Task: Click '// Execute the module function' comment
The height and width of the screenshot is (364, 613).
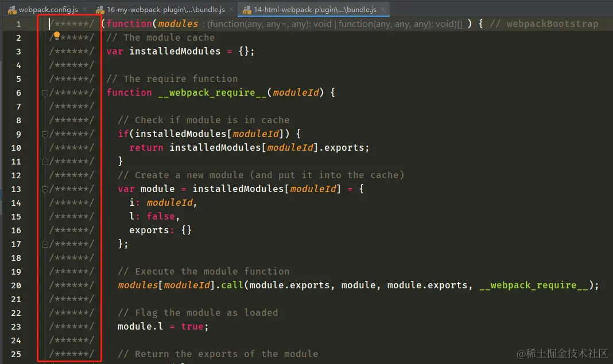Action: click(x=204, y=272)
